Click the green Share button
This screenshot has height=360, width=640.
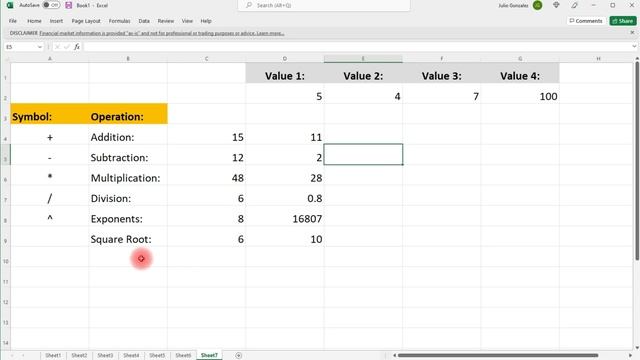click(x=623, y=21)
